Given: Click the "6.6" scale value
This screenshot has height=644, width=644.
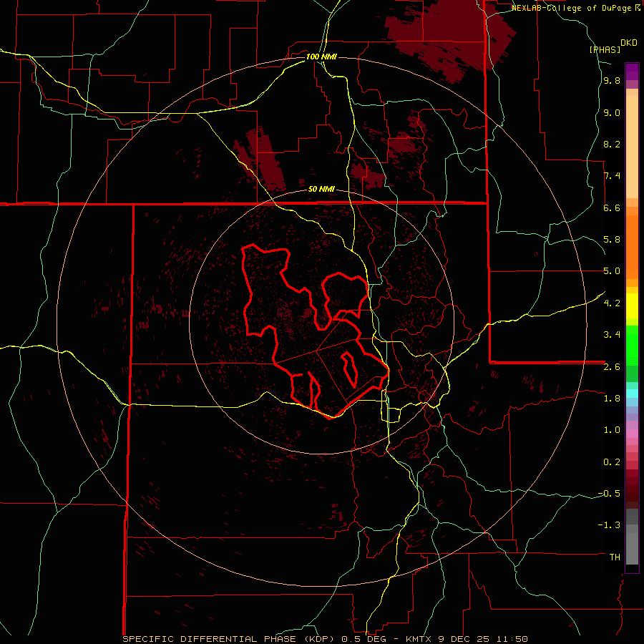Looking at the screenshot, I should coord(612,208).
